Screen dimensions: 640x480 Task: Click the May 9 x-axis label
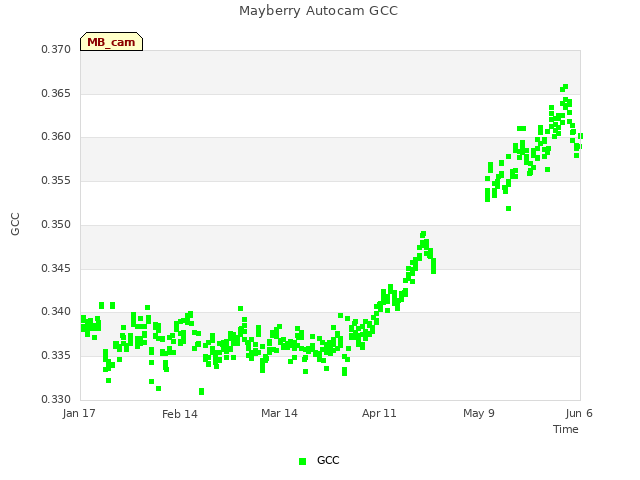click(479, 413)
